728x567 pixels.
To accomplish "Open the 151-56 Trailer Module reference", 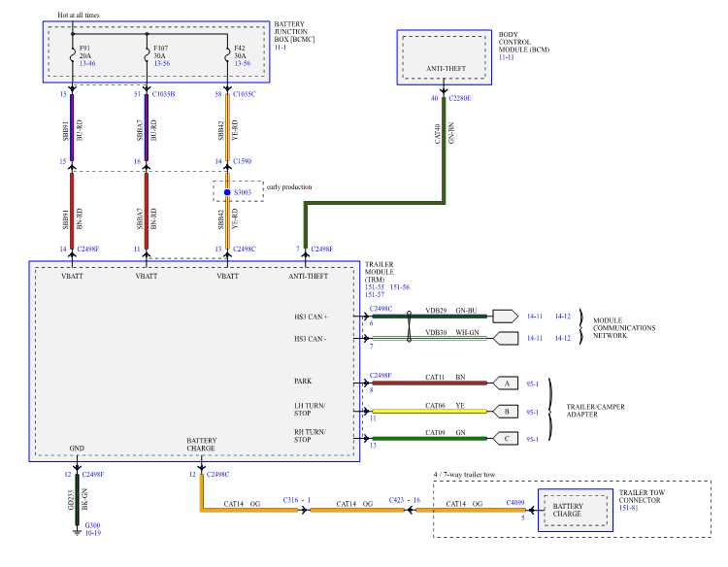I will click(400, 287).
